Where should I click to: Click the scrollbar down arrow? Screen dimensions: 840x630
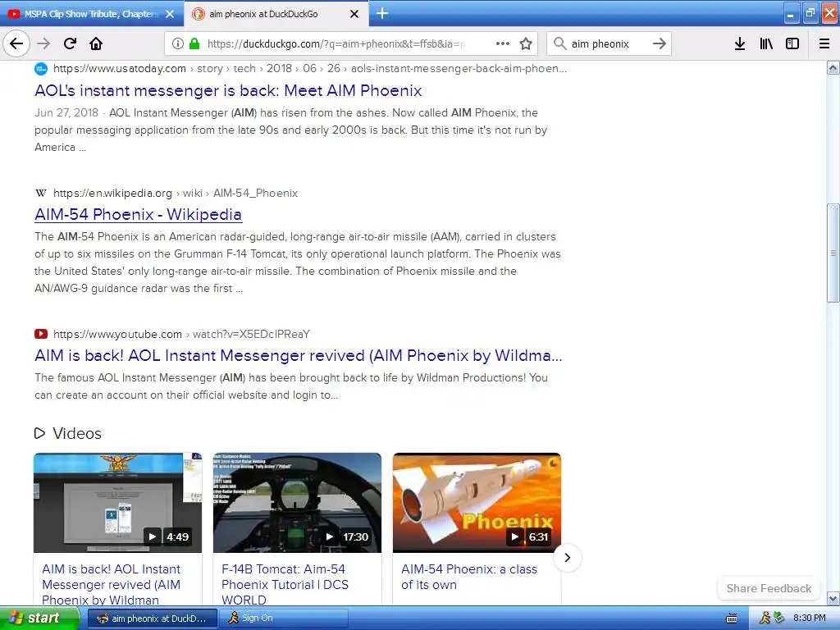click(x=833, y=598)
